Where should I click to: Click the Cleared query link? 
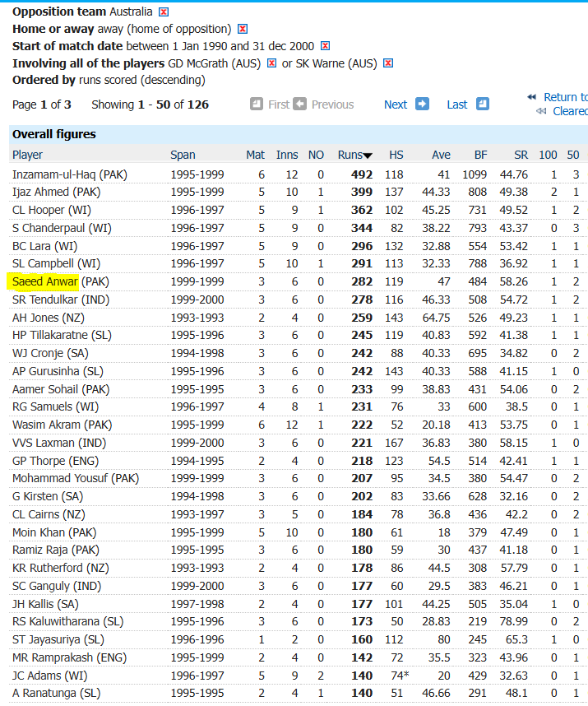tap(570, 111)
